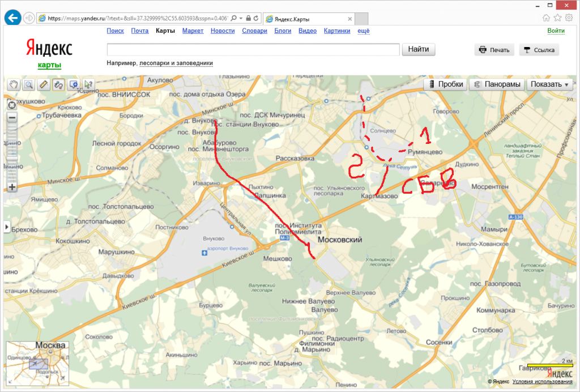The image size is (580, 392).
Task: Zoom the map out with minus button
Action: click(x=12, y=118)
